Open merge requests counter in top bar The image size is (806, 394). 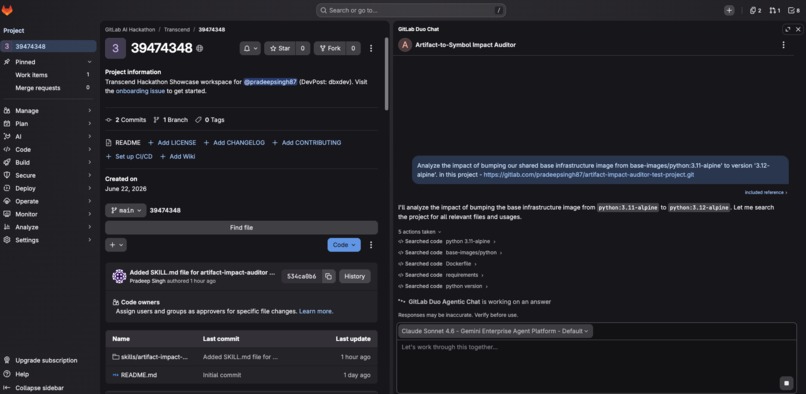(775, 10)
